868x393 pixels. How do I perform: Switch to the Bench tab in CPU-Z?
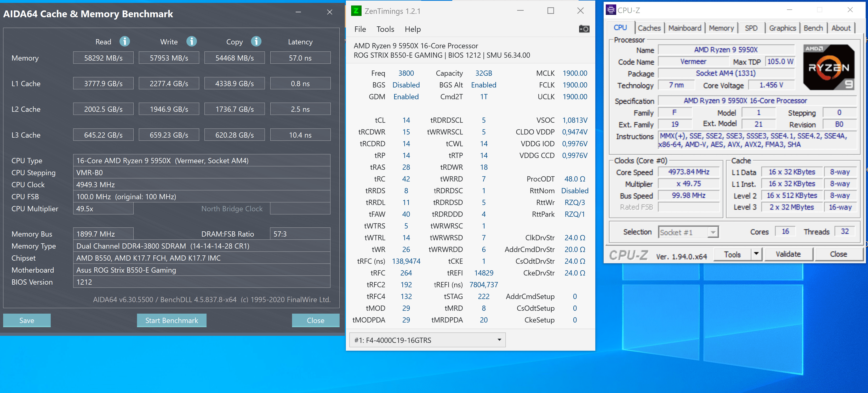[x=813, y=28]
